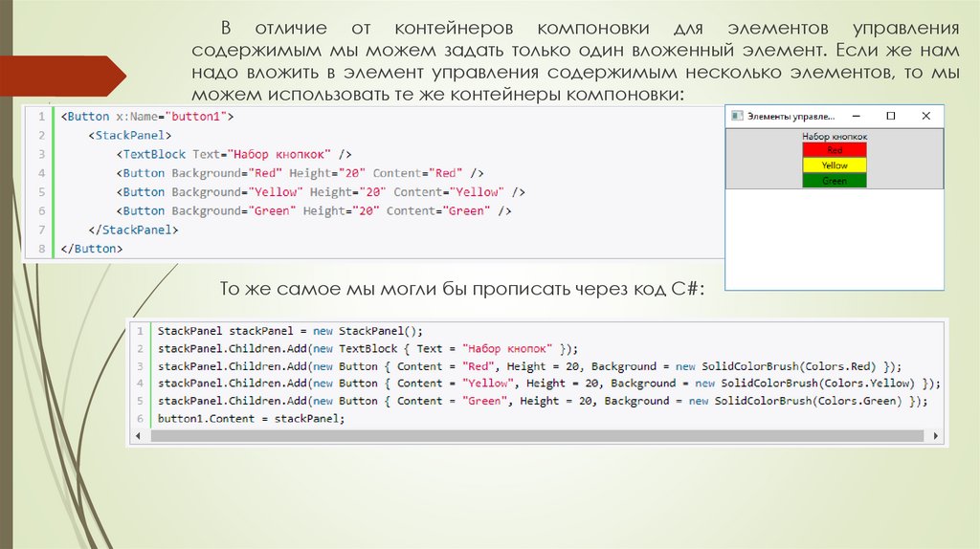Click the TextBlock Text="Набор кнопок" line

pyautogui.click(x=234, y=154)
